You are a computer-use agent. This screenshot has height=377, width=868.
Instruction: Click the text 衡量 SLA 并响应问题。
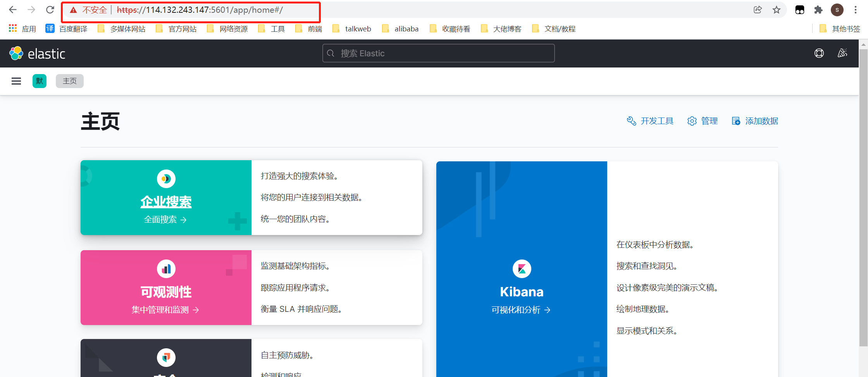[303, 309]
